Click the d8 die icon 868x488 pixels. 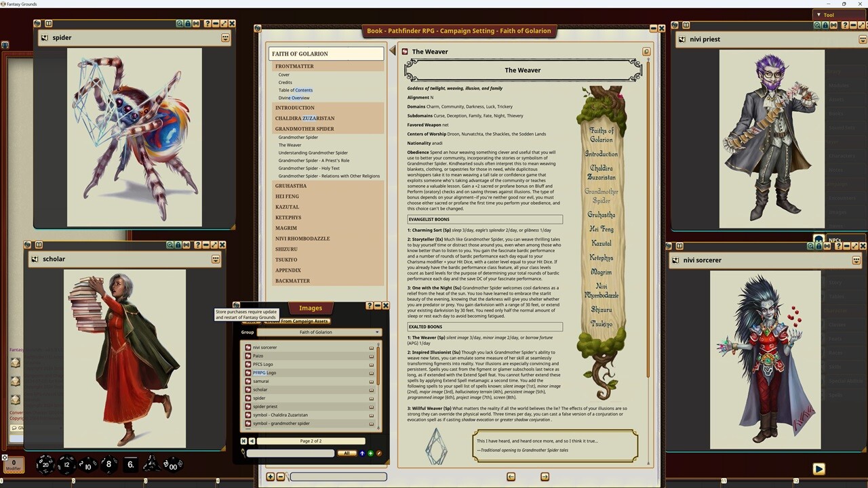pyautogui.click(x=108, y=464)
